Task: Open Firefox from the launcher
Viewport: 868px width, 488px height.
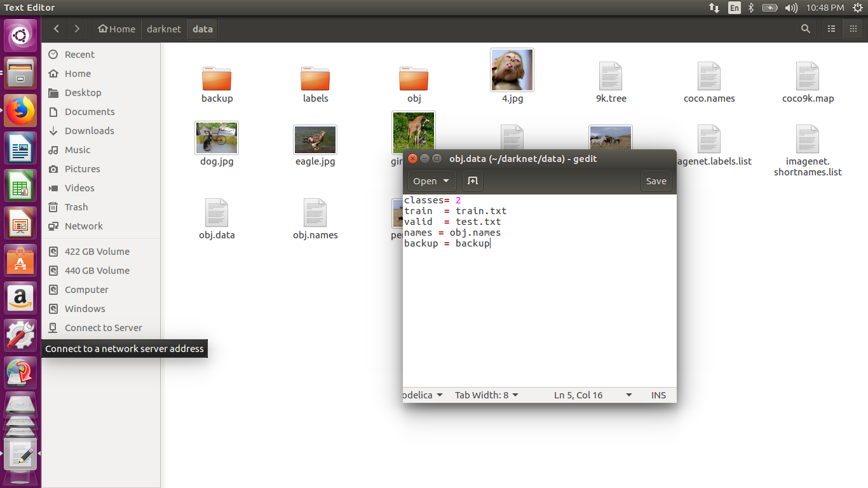Action: pyautogui.click(x=20, y=111)
